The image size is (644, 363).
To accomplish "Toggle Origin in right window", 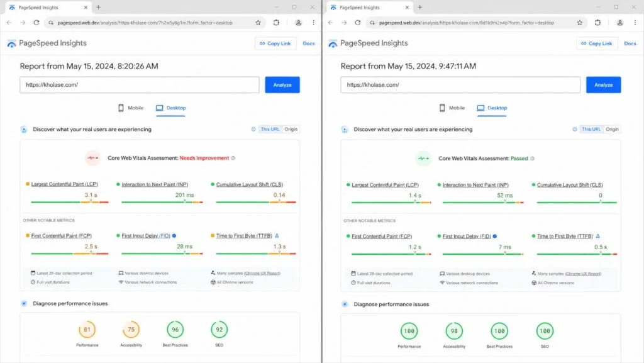I will (612, 129).
